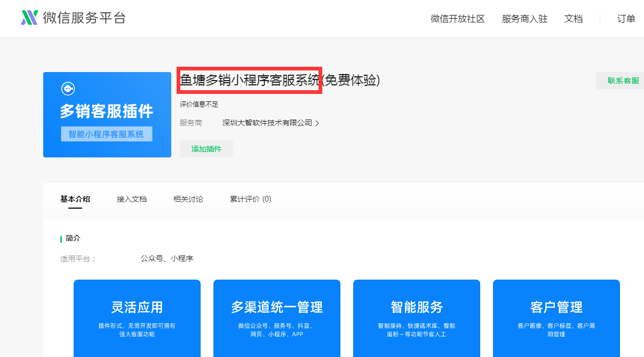Click the 添加插件 button
Screen dimensions: 644x357
(206, 149)
